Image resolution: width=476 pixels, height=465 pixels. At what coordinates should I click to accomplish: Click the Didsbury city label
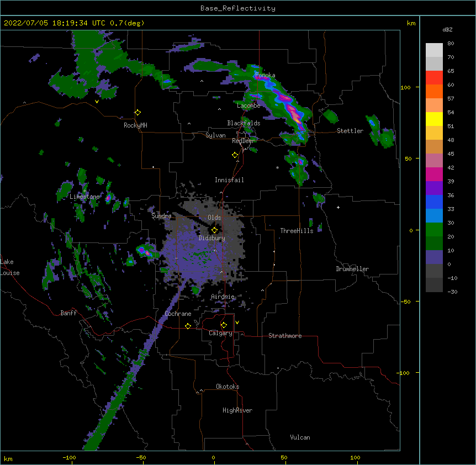point(212,238)
